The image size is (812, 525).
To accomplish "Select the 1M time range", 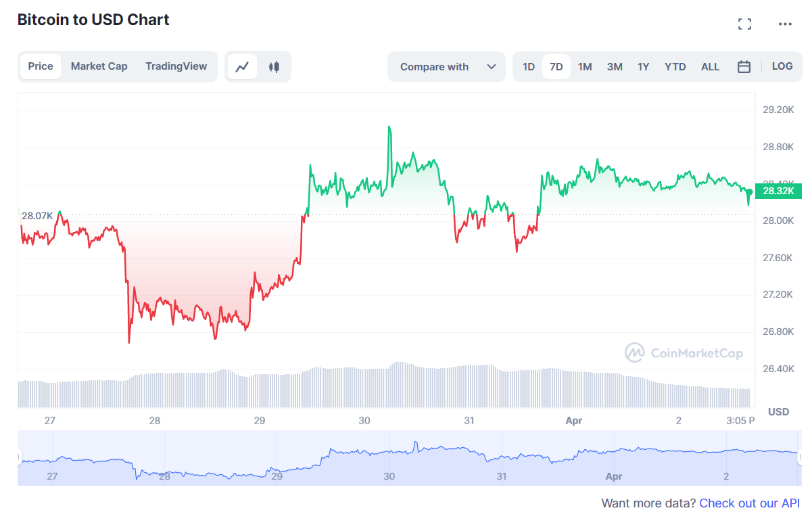I will coord(585,66).
